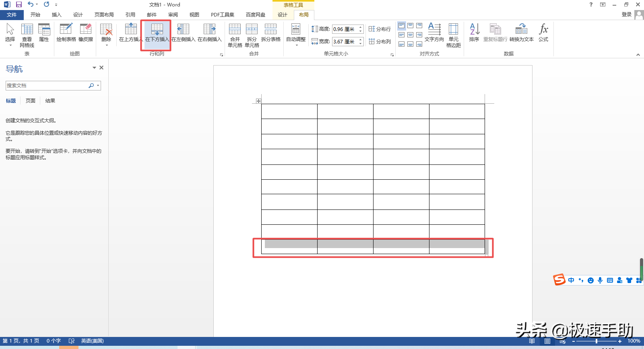This screenshot has width=644, height=349.
Task: Undo the last action
Action: pyautogui.click(x=31, y=4)
